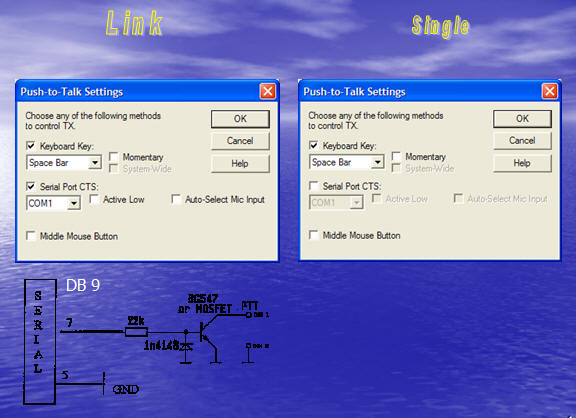576x418 pixels.
Task: Close the right Push-to-Talk Settings dialog
Action: 550,91
